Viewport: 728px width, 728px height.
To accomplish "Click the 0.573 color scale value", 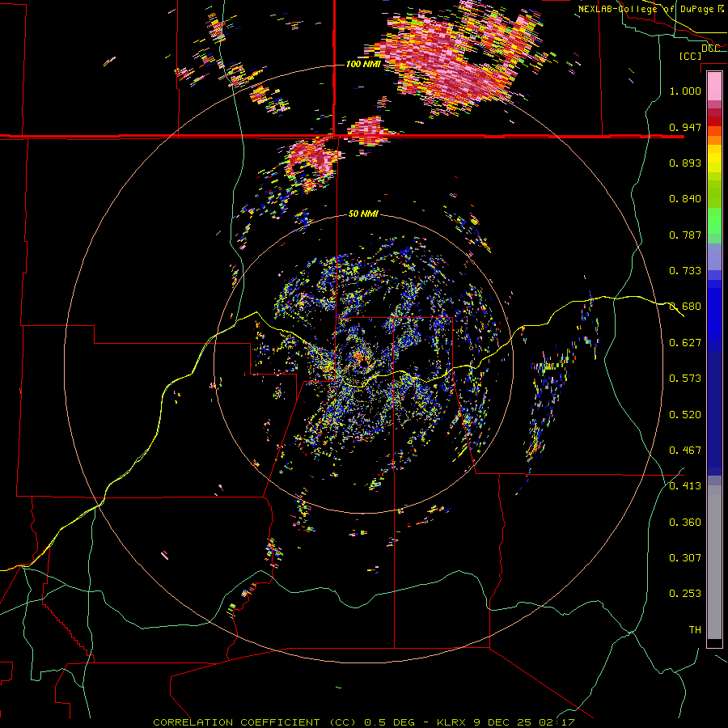I will [685, 379].
